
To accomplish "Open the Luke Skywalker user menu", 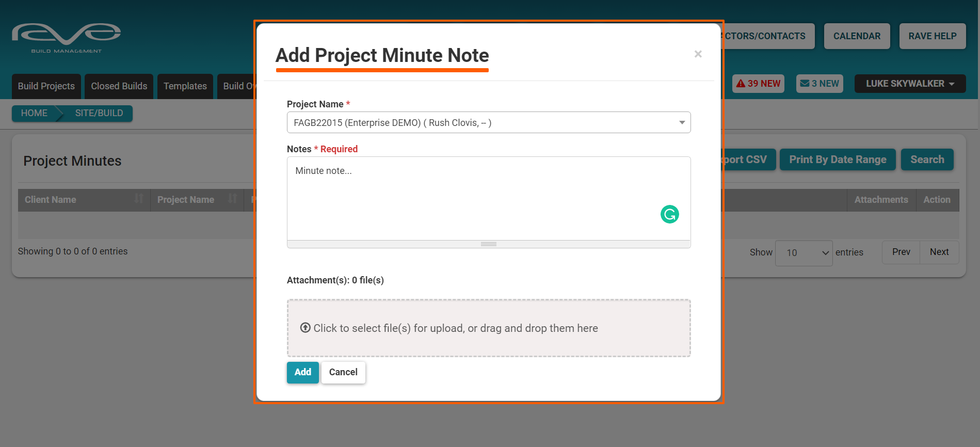I will click(x=909, y=84).
